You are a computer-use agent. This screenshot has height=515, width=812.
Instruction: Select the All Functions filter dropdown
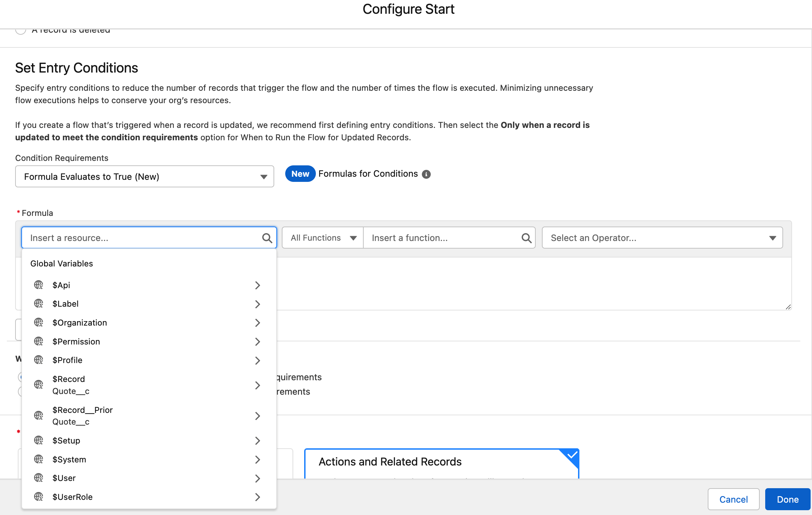click(322, 238)
